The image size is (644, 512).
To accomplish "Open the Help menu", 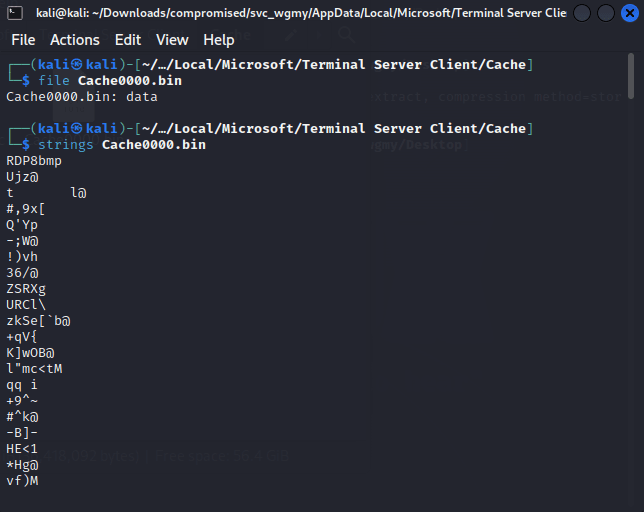I will [x=219, y=40].
